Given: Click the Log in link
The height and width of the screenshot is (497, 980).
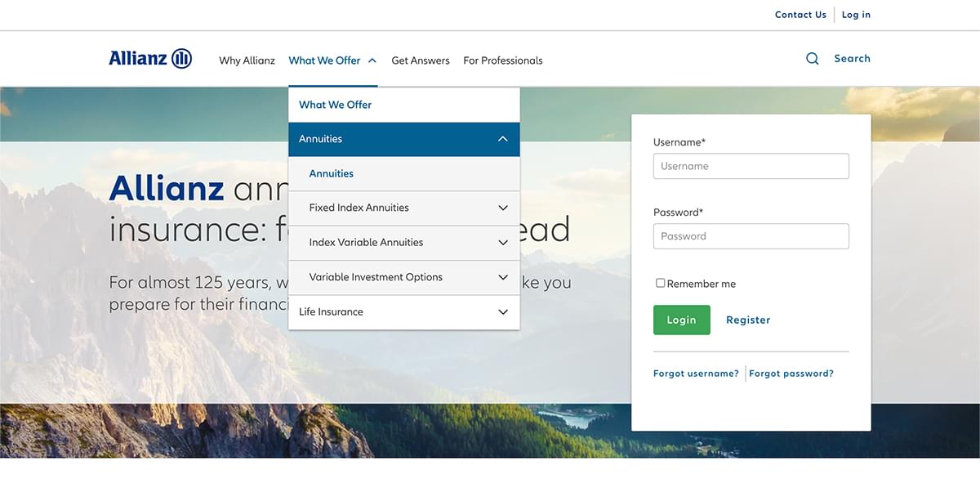Looking at the screenshot, I should pyautogui.click(x=856, y=15).
